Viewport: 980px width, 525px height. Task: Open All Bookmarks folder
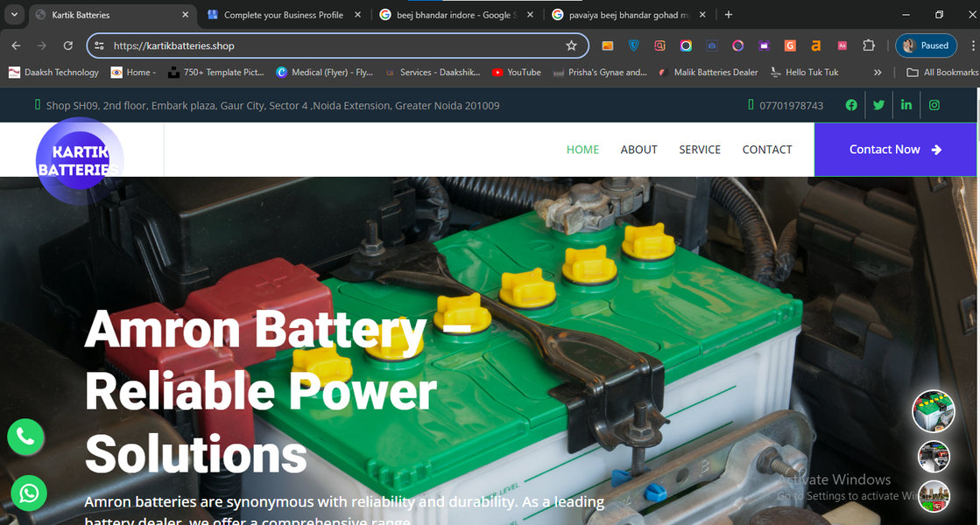(942, 73)
